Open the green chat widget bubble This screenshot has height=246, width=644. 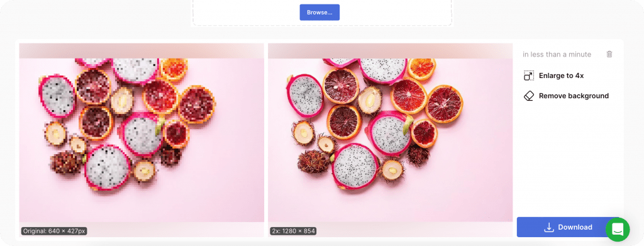click(x=618, y=230)
